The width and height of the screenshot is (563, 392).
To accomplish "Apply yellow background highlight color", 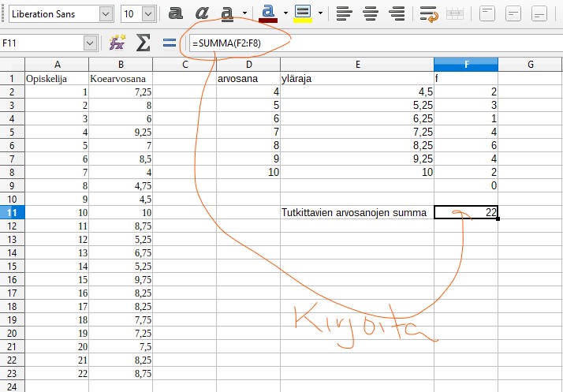I will point(302,13).
